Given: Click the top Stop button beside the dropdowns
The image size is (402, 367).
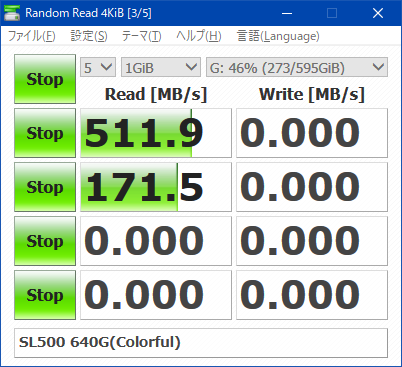Looking at the screenshot, I should tap(45, 79).
